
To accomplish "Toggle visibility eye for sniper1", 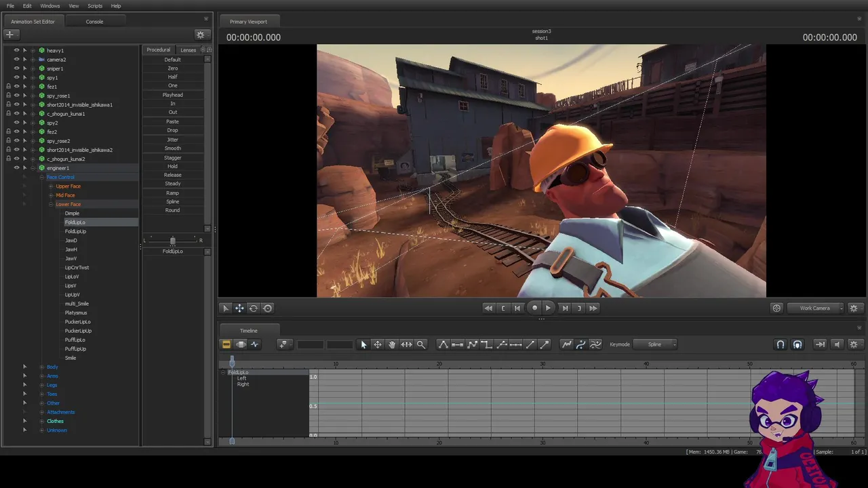I will pyautogui.click(x=16, y=68).
